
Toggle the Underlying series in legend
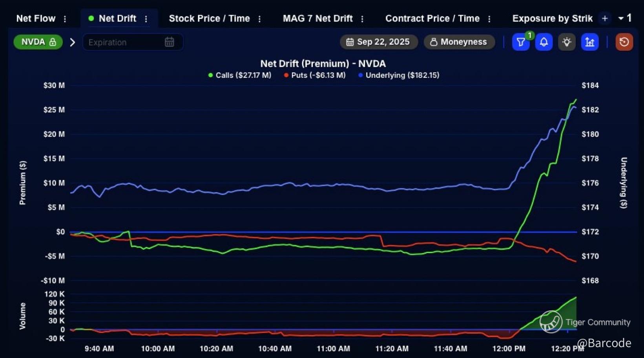(399, 75)
